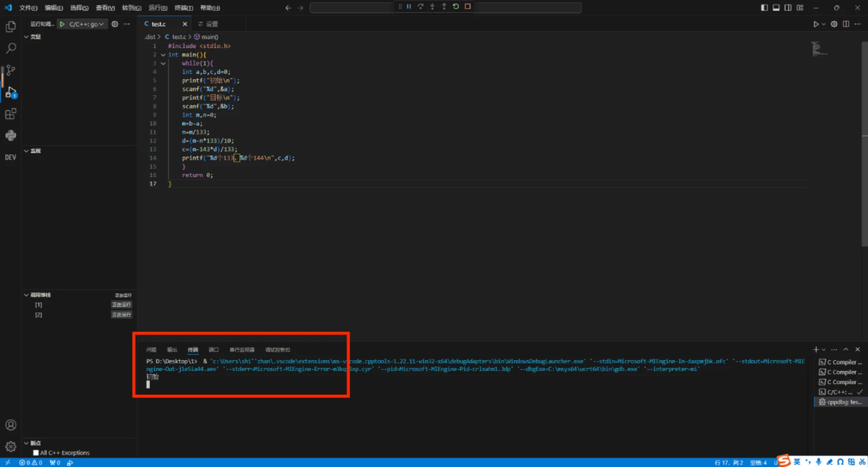This screenshot has height=467, width=868.
Task: Click the gear icon in the editor title
Action: (834, 24)
